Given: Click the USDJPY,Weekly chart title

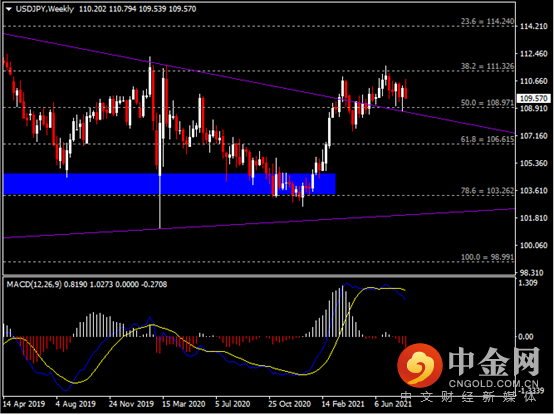Looking at the screenshot, I should pos(45,9).
